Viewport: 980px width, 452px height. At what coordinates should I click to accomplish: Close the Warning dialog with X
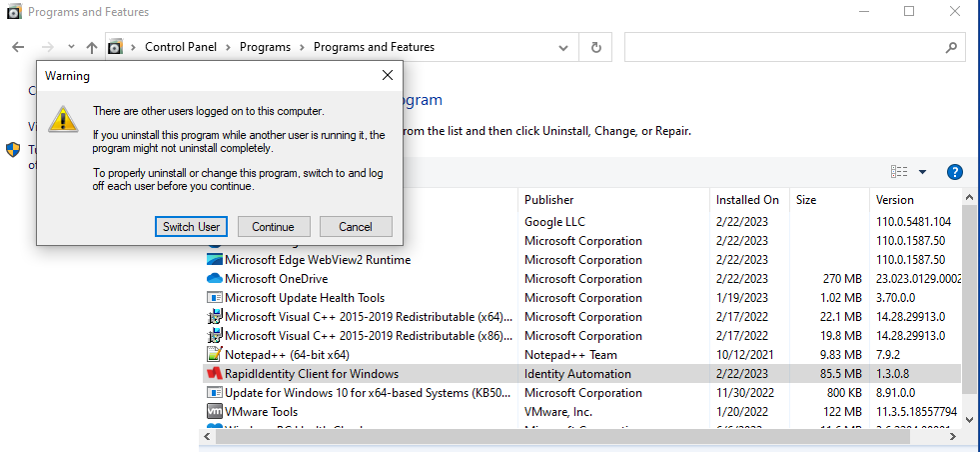(388, 76)
